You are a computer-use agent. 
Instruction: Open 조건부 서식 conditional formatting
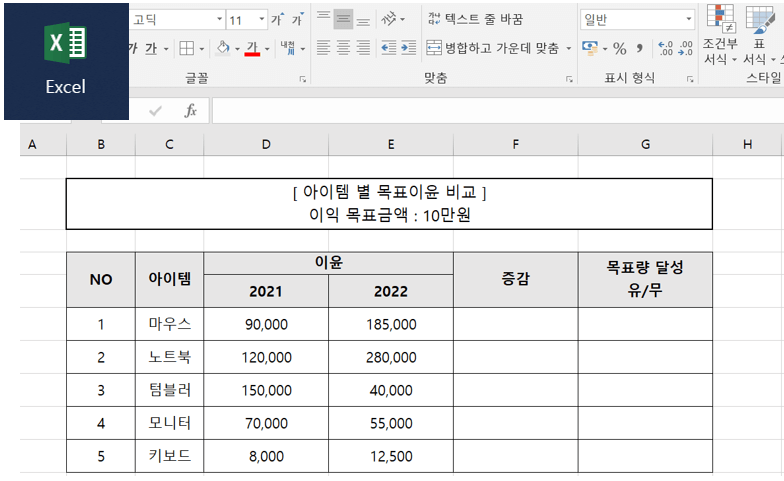(x=720, y=35)
